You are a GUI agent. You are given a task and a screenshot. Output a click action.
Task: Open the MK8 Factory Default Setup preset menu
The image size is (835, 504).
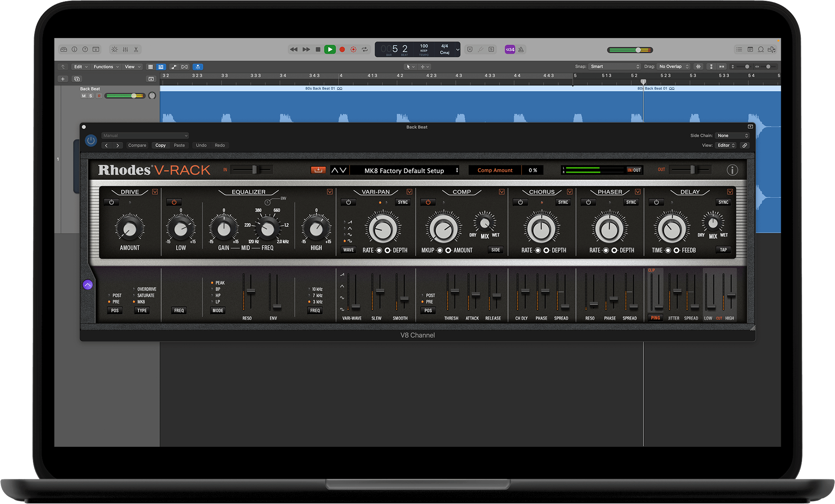405,170
